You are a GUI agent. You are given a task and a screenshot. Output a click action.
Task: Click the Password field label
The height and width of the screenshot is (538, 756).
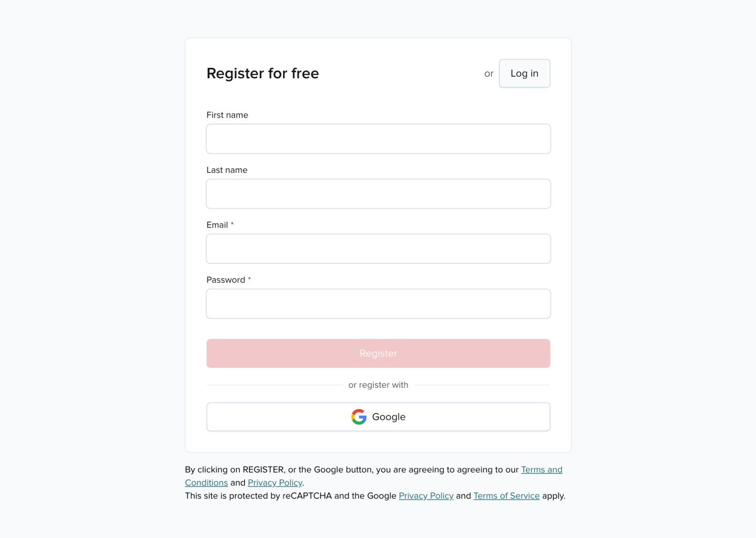coord(226,280)
